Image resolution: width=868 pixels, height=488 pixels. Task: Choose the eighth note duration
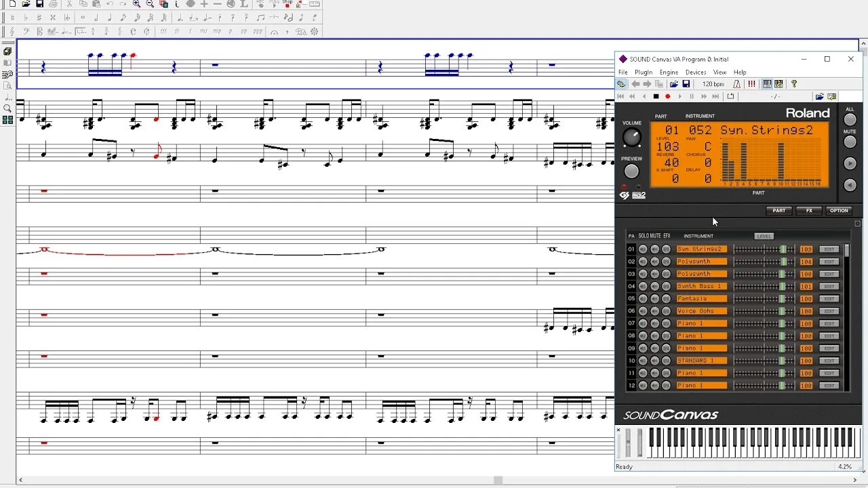point(123,18)
